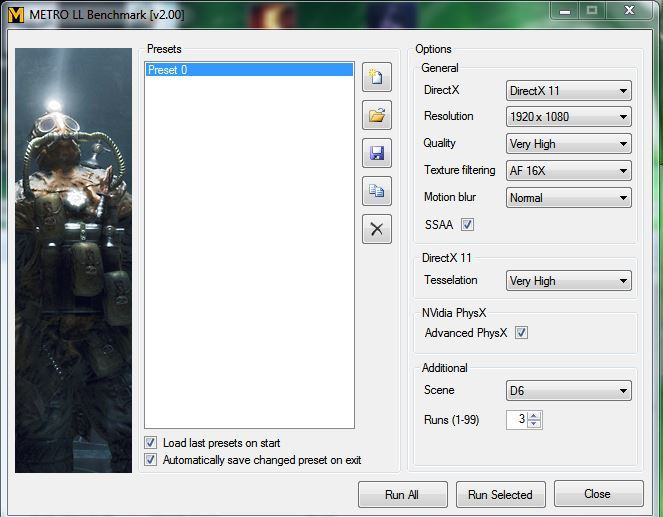The height and width of the screenshot is (517, 663).
Task: Click into the Runs (1-99) number field
Action: click(x=517, y=420)
